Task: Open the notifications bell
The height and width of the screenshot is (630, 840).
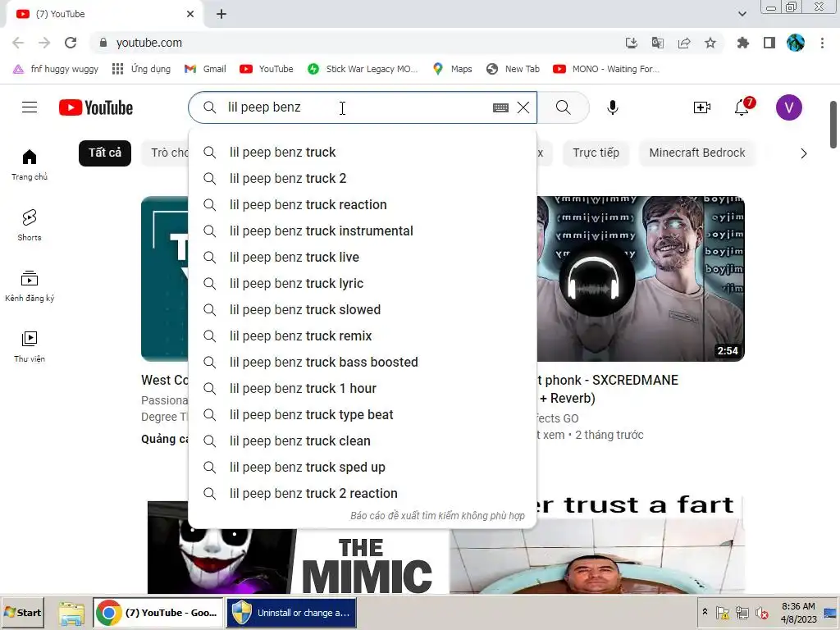Action: click(742, 107)
